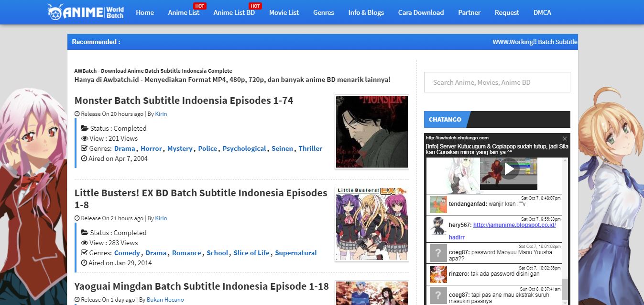Click the Horror genre link under Monster
This screenshot has width=644, height=305.
pyautogui.click(x=151, y=148)
